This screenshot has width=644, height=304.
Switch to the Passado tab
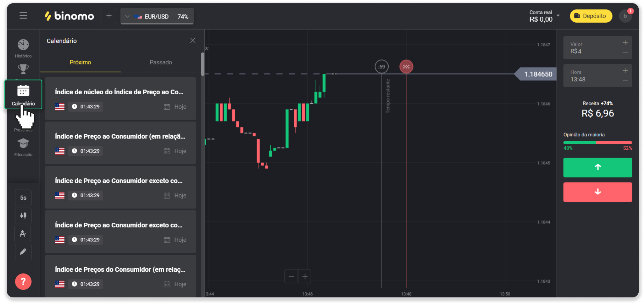[x=161, y=62]
